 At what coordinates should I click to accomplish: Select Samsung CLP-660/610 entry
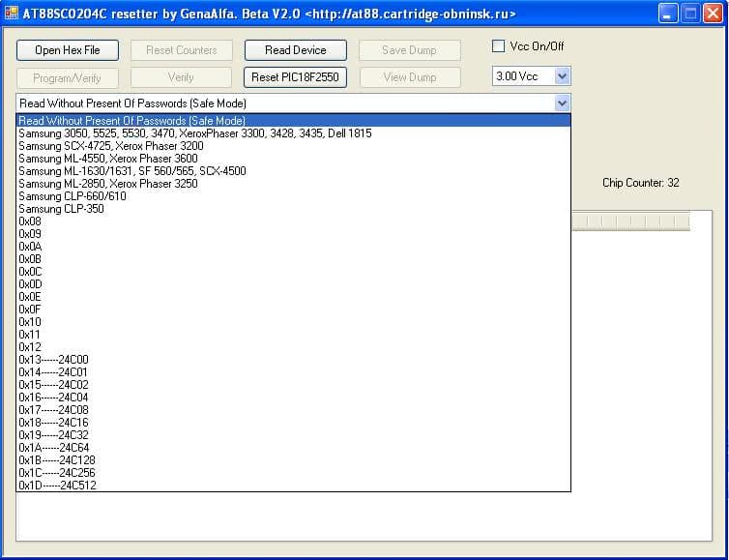[293, 196]
